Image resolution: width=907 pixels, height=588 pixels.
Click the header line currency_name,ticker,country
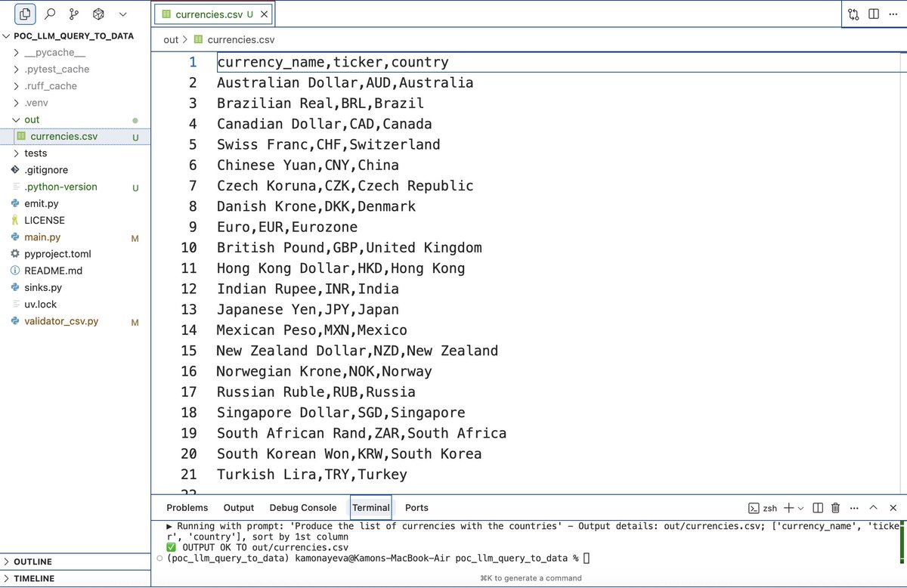coord(333,63)
